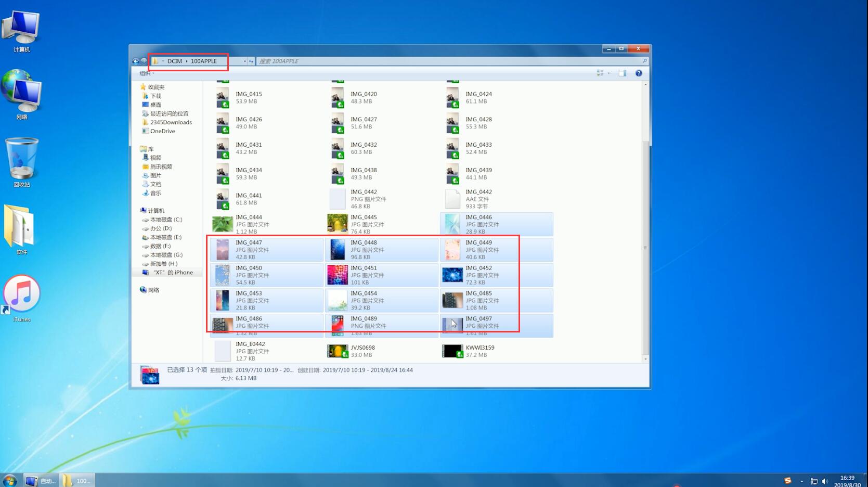Open 本地磁盘 (G:) drive
The width and height of the screenshot is (868, 487).
162,255
